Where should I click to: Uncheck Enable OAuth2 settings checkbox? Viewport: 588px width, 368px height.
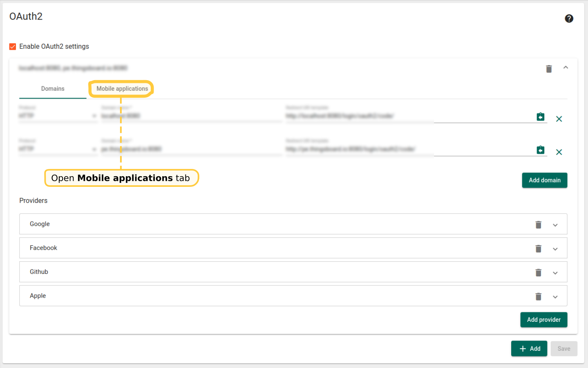click(x=13, y=47)
